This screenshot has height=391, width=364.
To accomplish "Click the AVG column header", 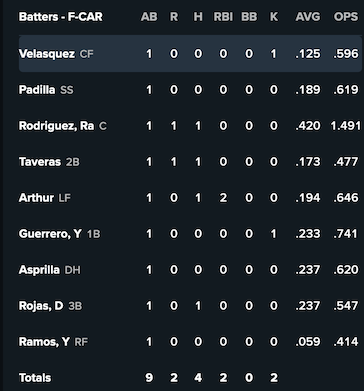I will (308, 17).
